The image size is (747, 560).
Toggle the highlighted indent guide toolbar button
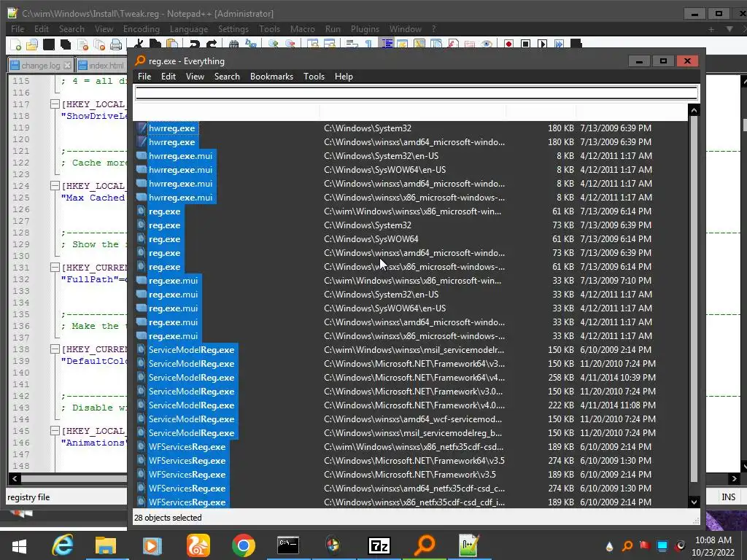(387, 43)
